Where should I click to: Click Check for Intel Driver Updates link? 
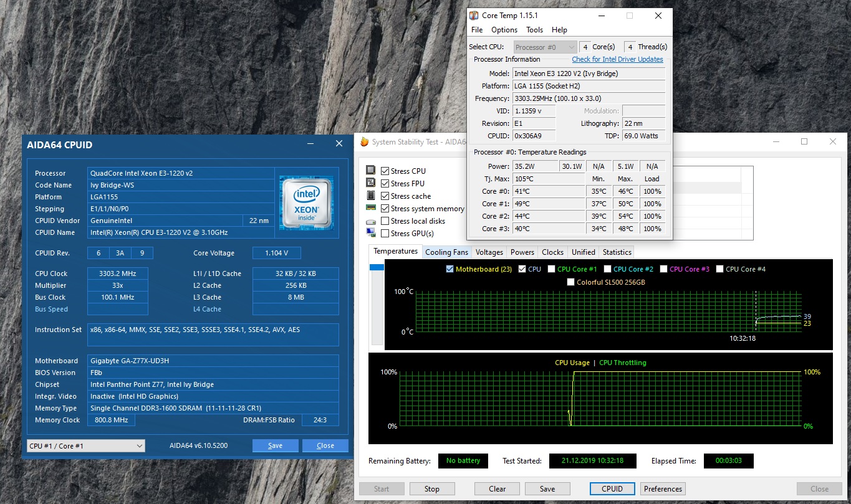[618, 60]
